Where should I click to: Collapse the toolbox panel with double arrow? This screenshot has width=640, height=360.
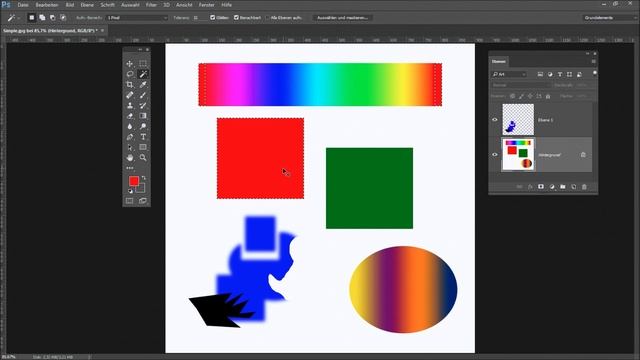pyautogui.click(x=140, y=49)
